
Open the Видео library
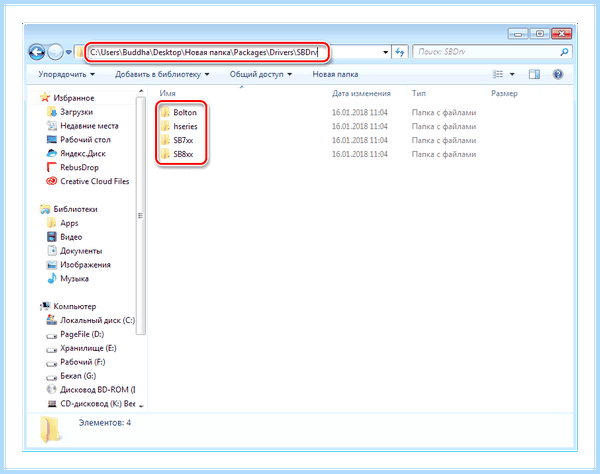(71, 237)
